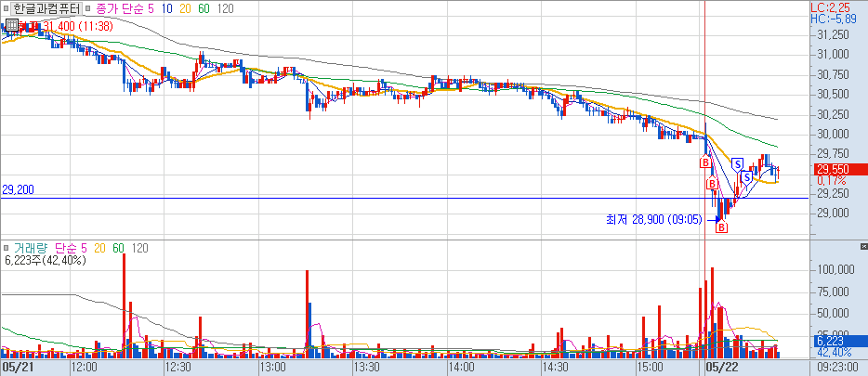Select the blue 29,200 horizontal price line
Image resolution: width=868 pixels, height=376 pixels.
(404, 198)
